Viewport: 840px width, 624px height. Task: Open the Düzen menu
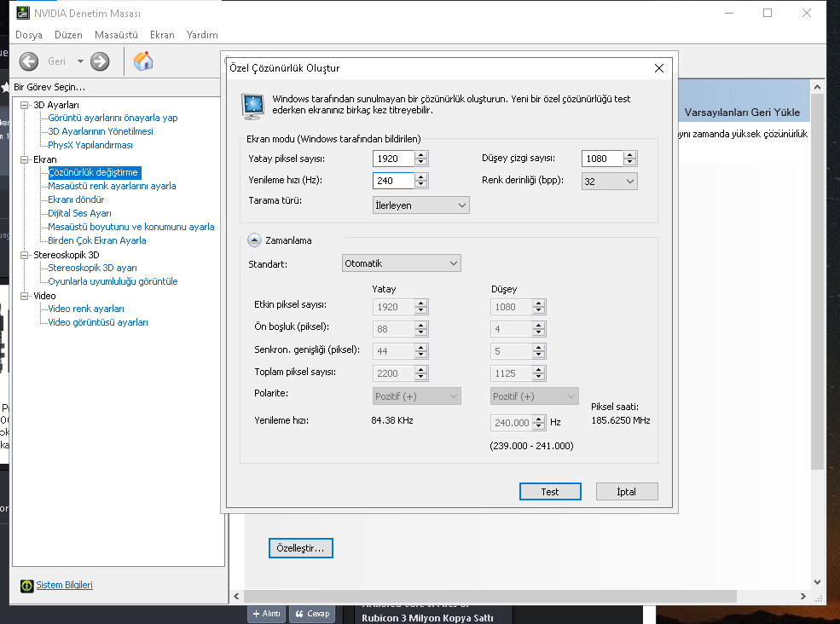click(x=68, y=35)
